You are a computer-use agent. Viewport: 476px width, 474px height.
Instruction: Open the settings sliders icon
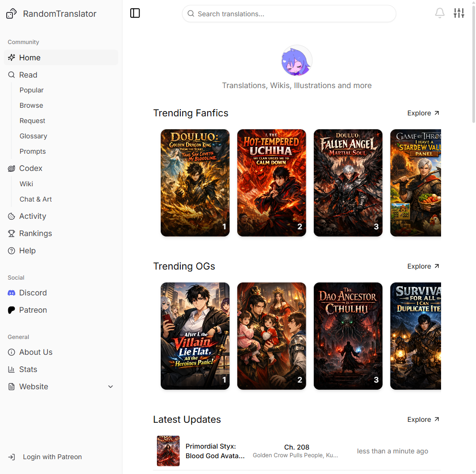459,13
